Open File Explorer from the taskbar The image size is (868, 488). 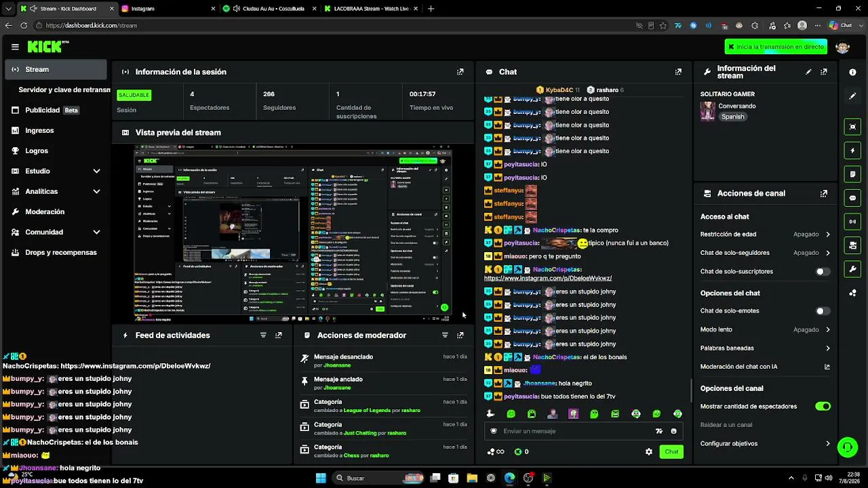[473, 479]
